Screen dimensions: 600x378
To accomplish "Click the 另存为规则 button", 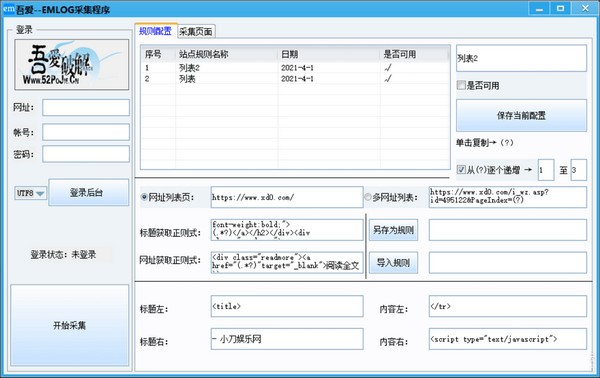I will click(393, 230).
